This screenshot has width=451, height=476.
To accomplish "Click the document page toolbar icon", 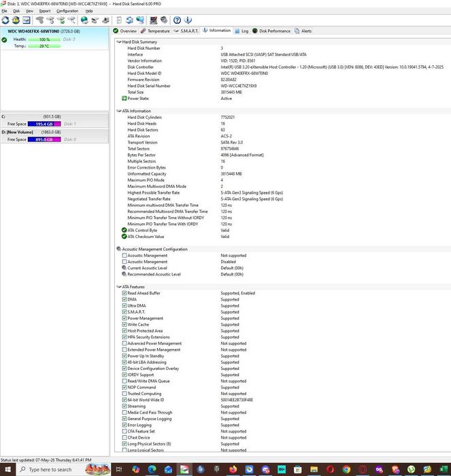I will (x=119, y=20).
